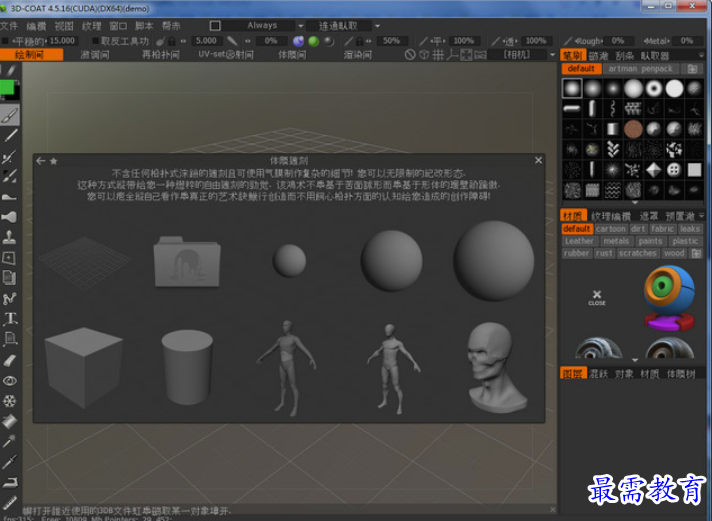Click the grid display icon in the view toolbar
This screenshot has width=712, height=521.
pyautogui.click(x=438, y=55)
